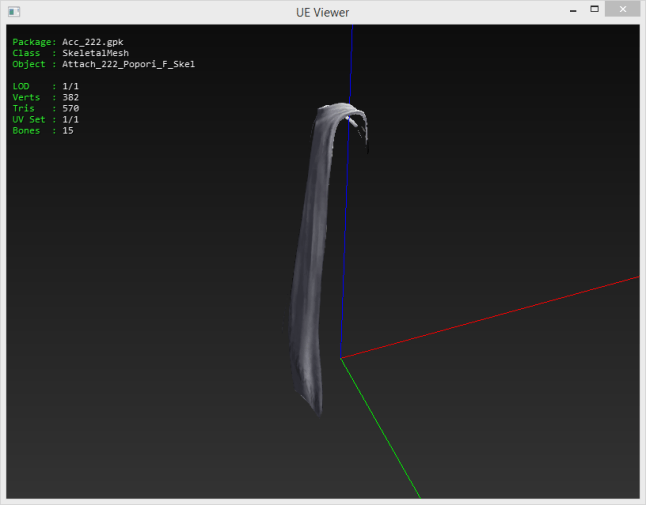Select the SkeletalMesh class text
Screen dimensions: 646x505
click(x=95, y=53)
